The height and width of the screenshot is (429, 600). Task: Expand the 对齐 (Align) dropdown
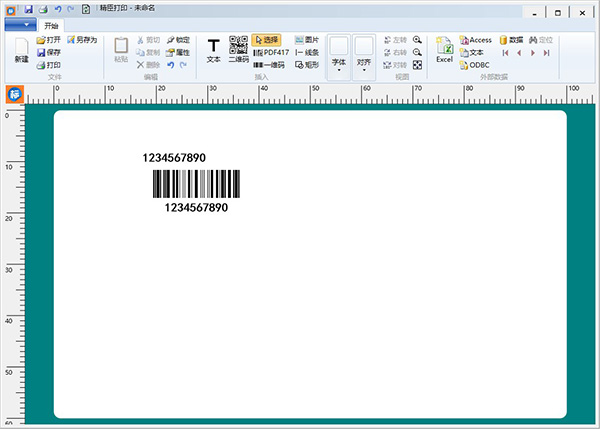364,57
